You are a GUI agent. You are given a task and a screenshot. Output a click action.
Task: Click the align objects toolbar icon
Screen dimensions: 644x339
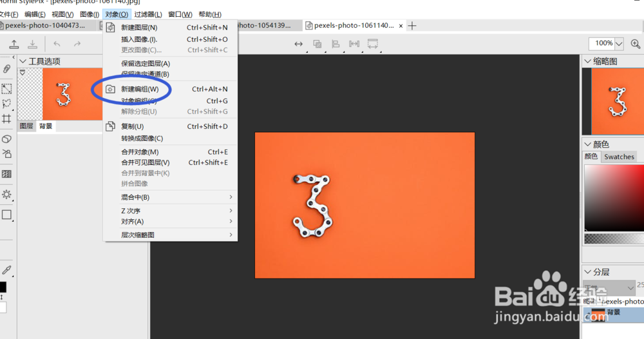click(336, 44)
